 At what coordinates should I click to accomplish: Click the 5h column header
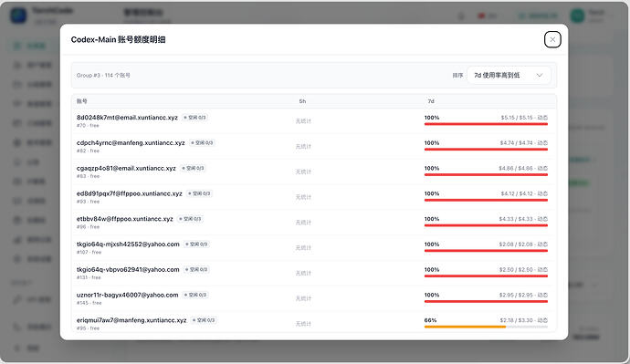tap(302, 101)
